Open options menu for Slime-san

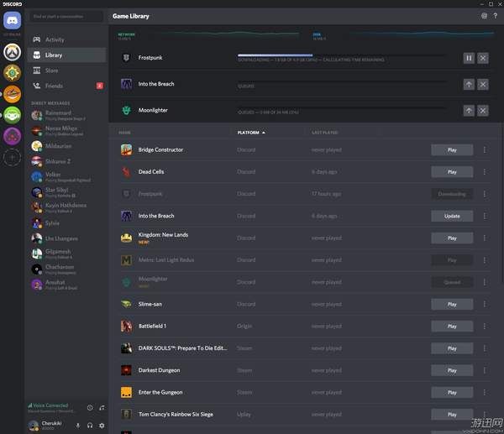[485, 304]
